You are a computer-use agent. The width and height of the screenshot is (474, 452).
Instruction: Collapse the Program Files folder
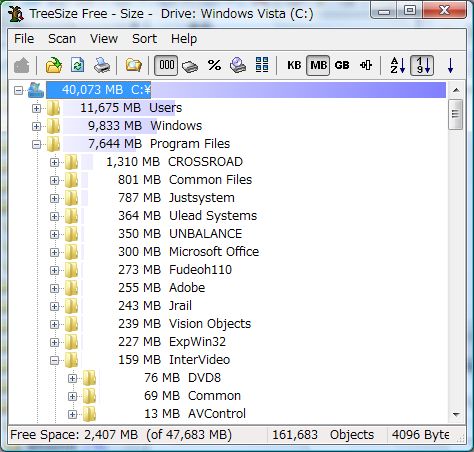(36, 144)
